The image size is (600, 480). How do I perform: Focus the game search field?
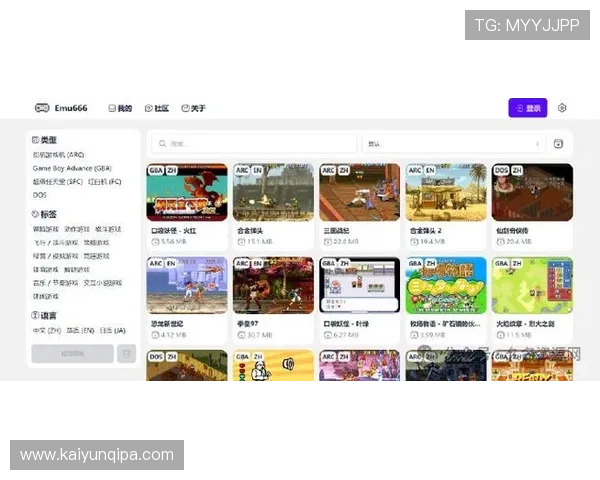[254, 144]
